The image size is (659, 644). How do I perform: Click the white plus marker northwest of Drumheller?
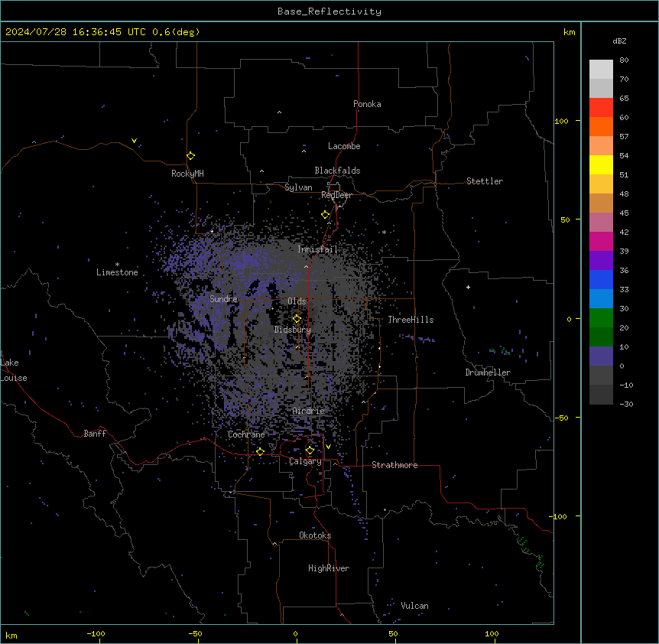468,287
